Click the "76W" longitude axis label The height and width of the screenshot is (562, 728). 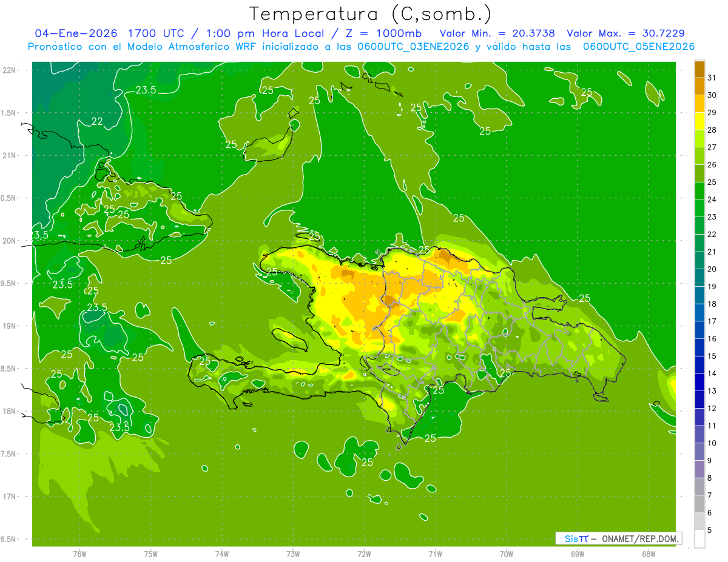(80, 554)
